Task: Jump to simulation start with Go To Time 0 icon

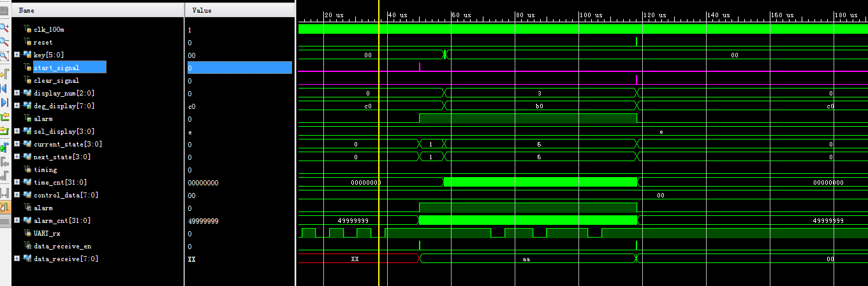Action: coord(4,88)
